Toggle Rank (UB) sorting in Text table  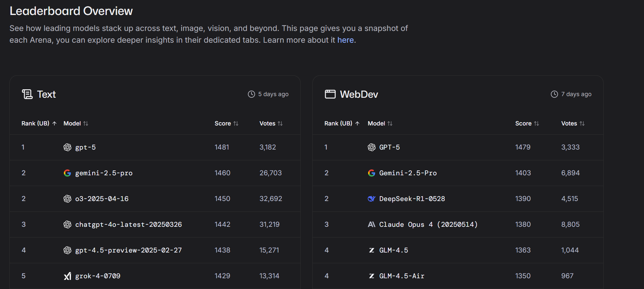(x=39, y=123)
